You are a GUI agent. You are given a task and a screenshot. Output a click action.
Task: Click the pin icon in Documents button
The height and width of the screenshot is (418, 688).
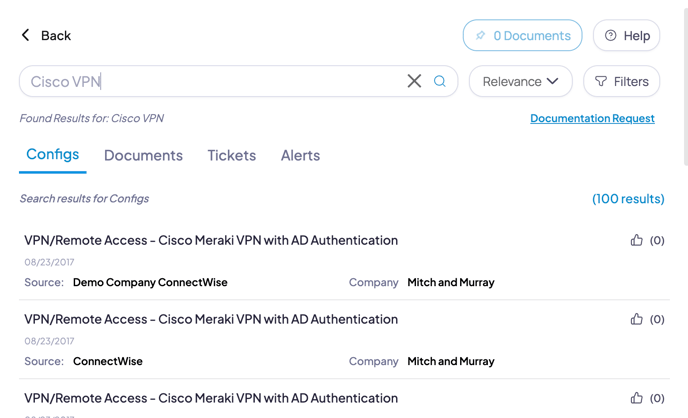point(480,36)
